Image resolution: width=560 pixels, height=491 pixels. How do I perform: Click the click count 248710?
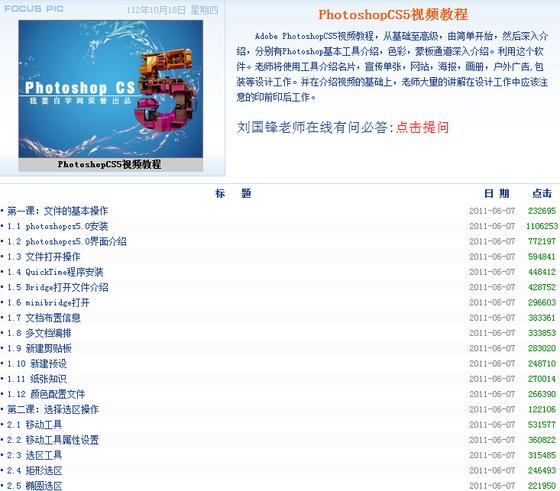tap(542, 364)
